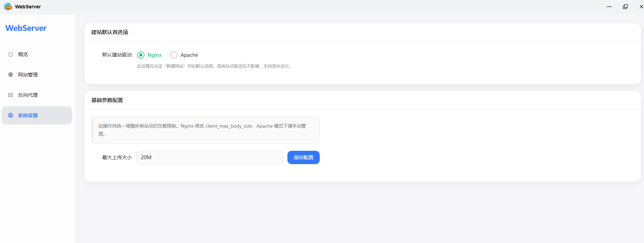
Task: Select the Nginx radio button
Action: click(141, 55)
